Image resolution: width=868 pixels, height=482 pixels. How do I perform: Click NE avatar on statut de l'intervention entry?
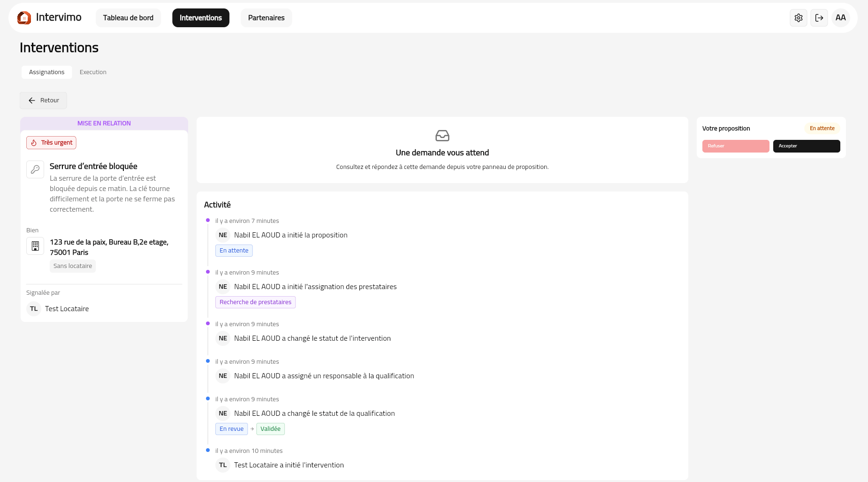coord(223,338)
